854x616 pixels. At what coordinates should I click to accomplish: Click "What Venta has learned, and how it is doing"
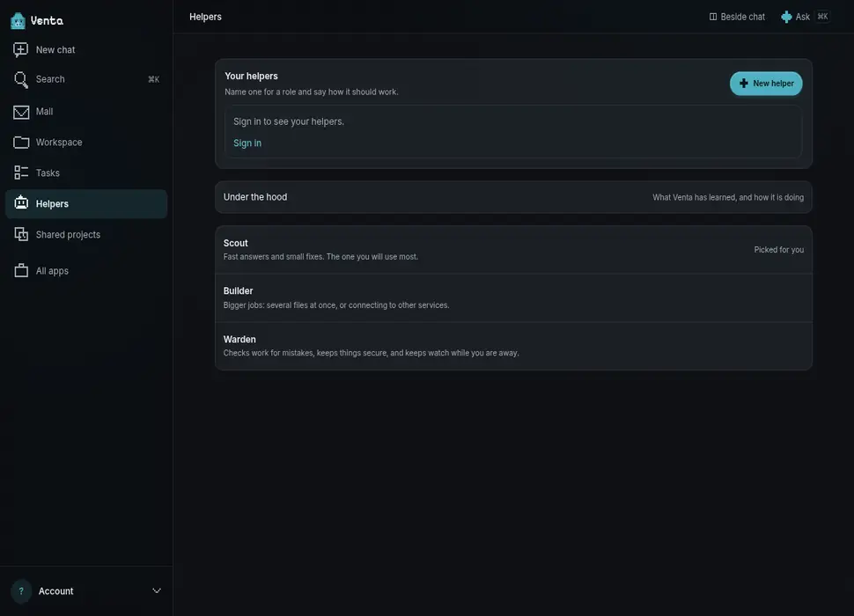(x=728, y=197)
